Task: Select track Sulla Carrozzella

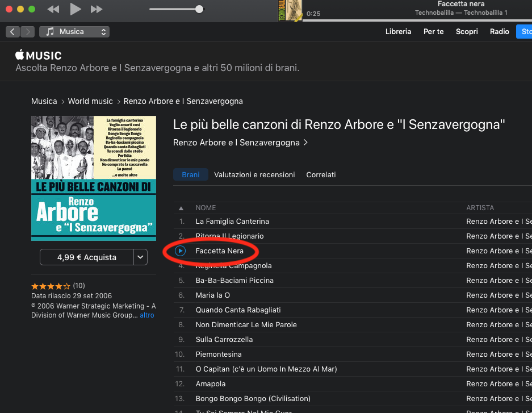Action: (x=224, y=339)
